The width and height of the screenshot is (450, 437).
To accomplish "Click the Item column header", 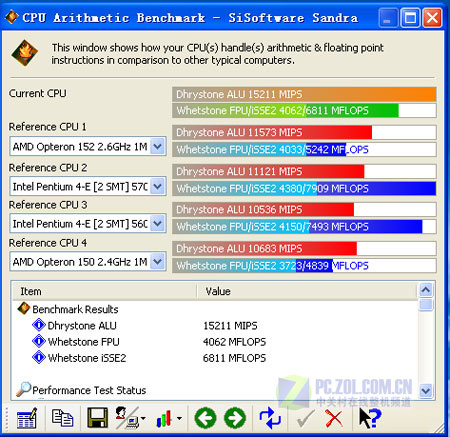I will tap(104, 291).
